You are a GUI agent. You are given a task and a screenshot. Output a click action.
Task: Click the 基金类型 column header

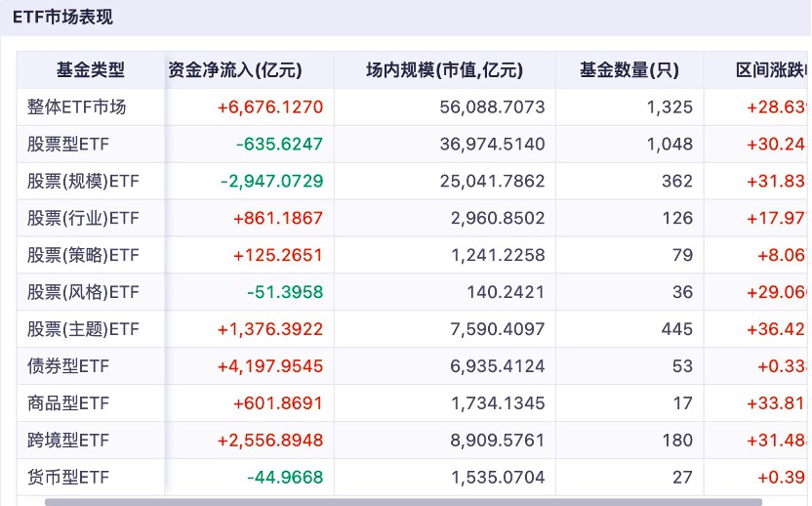pos(91,70)
